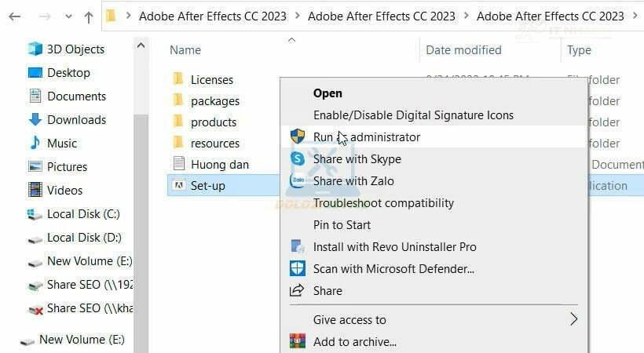This screenshot has width=644, height=353.
Task: Select Troubleshoot compatibility menu entry
Action: click(383, 202)
